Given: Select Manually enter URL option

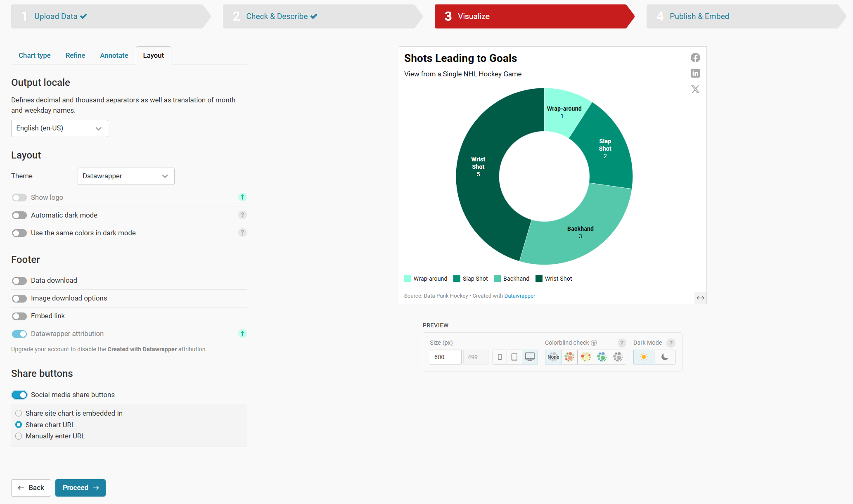Looking at the screenshot, I should [x=19, y=436].
